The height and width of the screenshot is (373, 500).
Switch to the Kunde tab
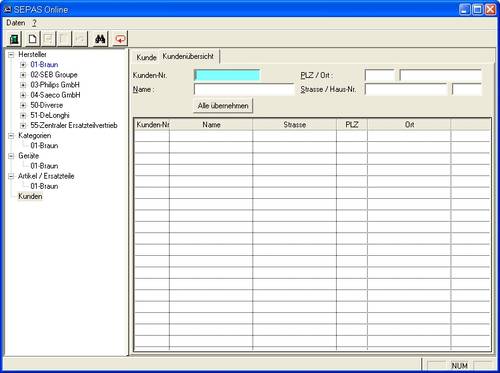pos(146,57)
